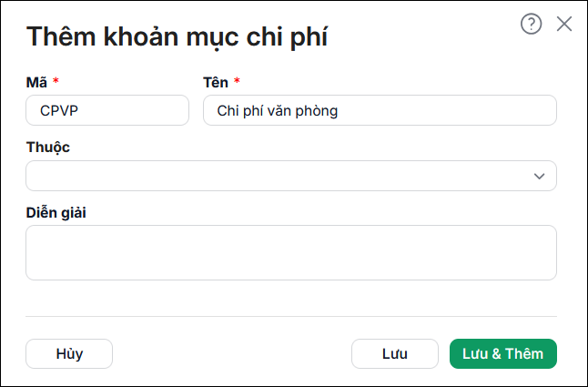Click the red asterisk beside Mã
The height and width of the screenshot is (387, 588).
pyautogui.click(x=56, y=80)
